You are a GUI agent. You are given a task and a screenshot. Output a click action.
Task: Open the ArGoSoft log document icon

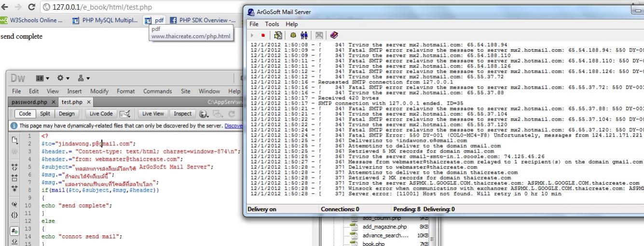[278, 35]
